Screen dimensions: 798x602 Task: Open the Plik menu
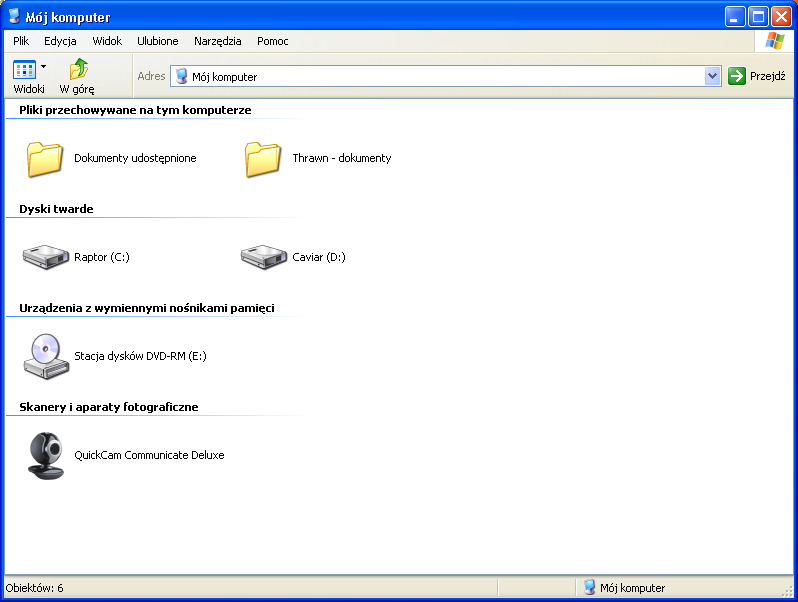point(21,41)
